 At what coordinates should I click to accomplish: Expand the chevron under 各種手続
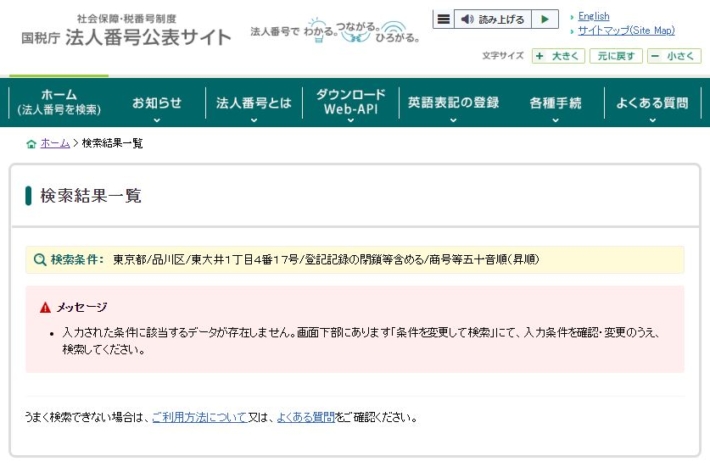(x=555, y=120)
